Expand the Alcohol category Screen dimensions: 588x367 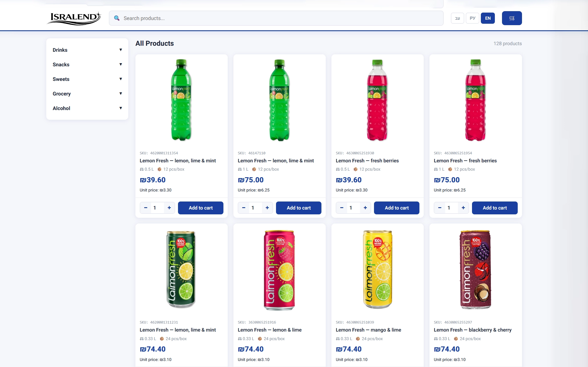pos(87,108)
